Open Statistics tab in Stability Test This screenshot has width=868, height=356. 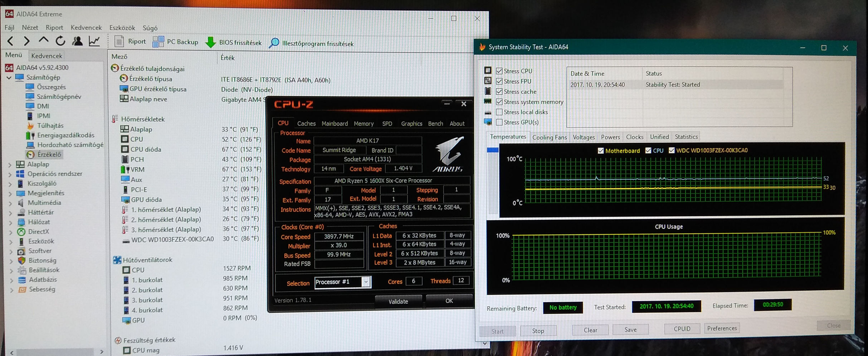pyautogui.click(x=686, y=137)
